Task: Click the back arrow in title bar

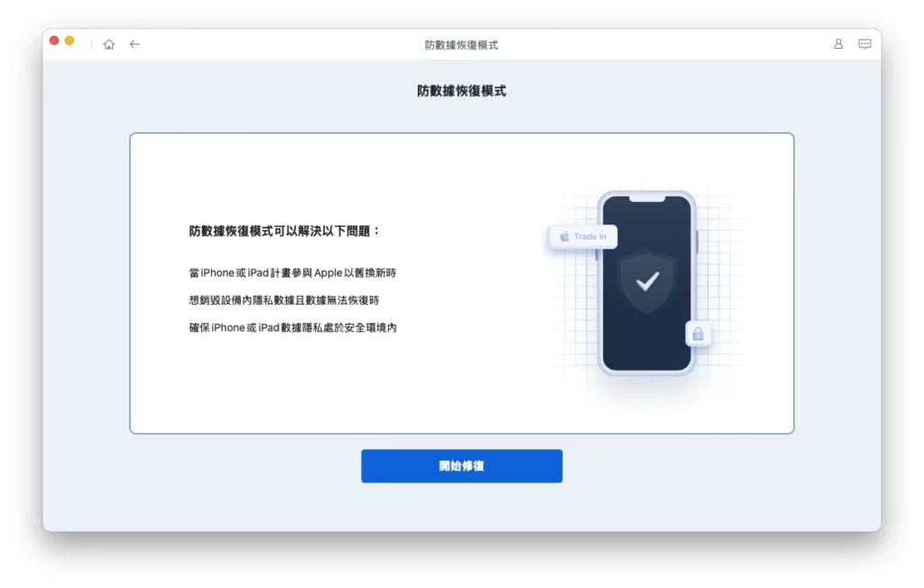Action: point(135,44)
